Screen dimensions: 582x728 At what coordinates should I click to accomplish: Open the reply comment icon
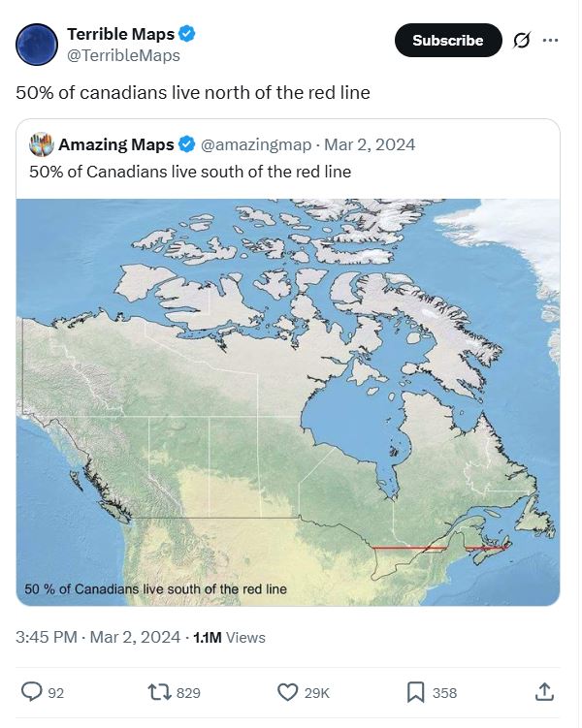point(32,692)
